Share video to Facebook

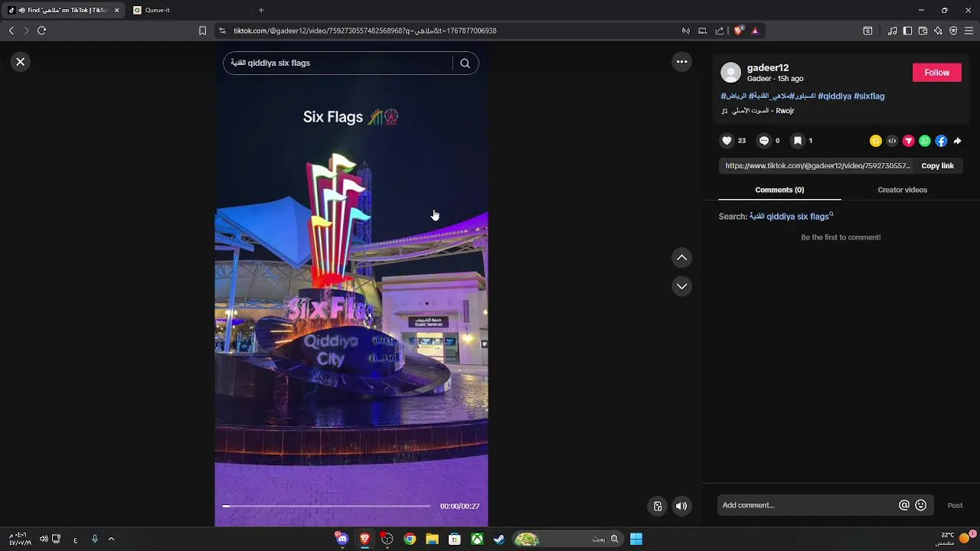point(941,141)
